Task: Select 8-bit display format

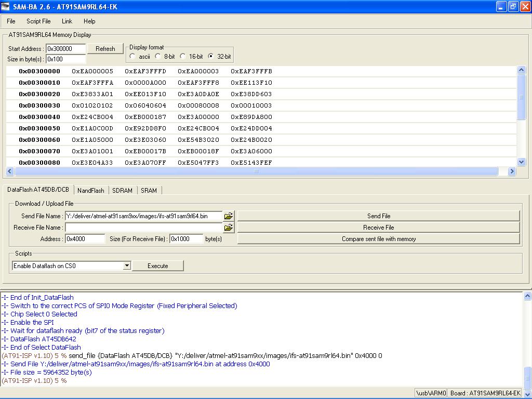Action: (158, 57)
